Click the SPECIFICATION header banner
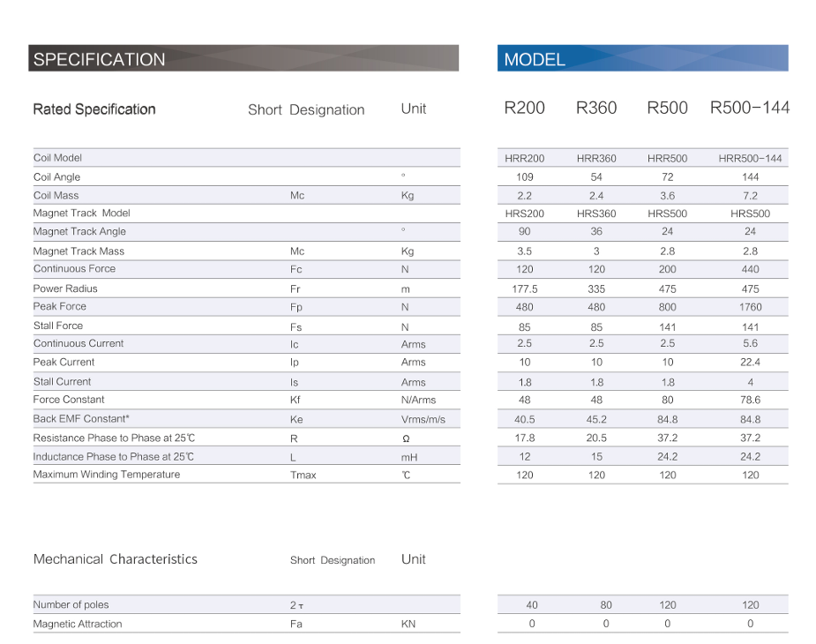This screenshot has width=816, height=644. coord(243,59)
